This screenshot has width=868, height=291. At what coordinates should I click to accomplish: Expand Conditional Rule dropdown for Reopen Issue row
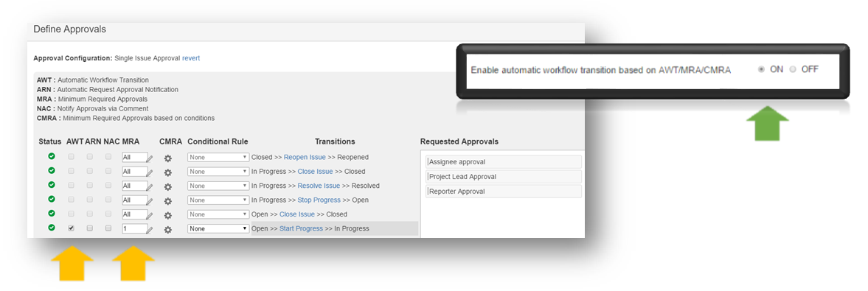tap(218, 157)
